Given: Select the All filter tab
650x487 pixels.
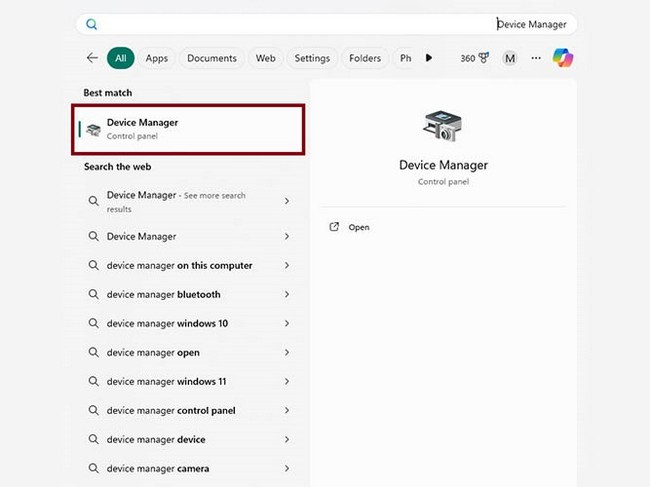Looking at the screenshot, I should [121, 58].
